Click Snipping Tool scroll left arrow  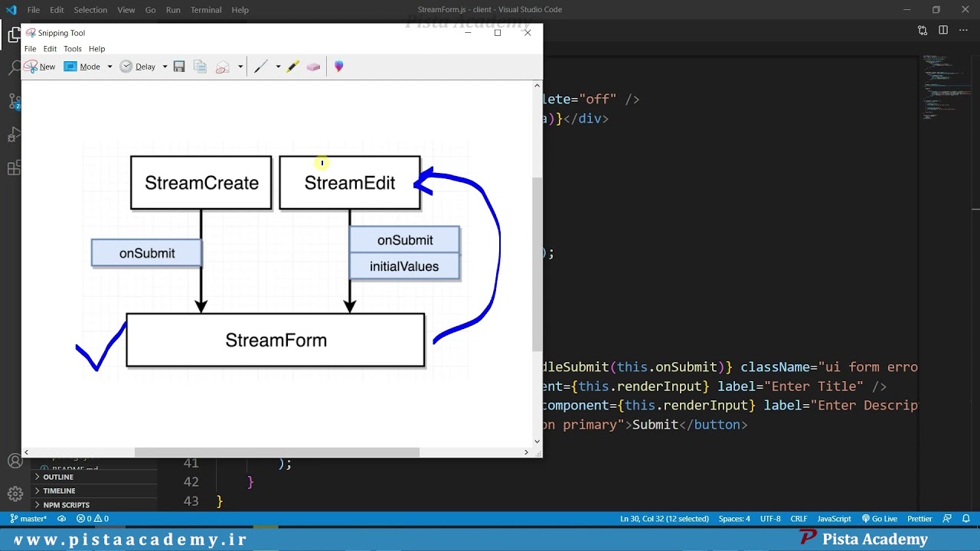pos(27,452)
